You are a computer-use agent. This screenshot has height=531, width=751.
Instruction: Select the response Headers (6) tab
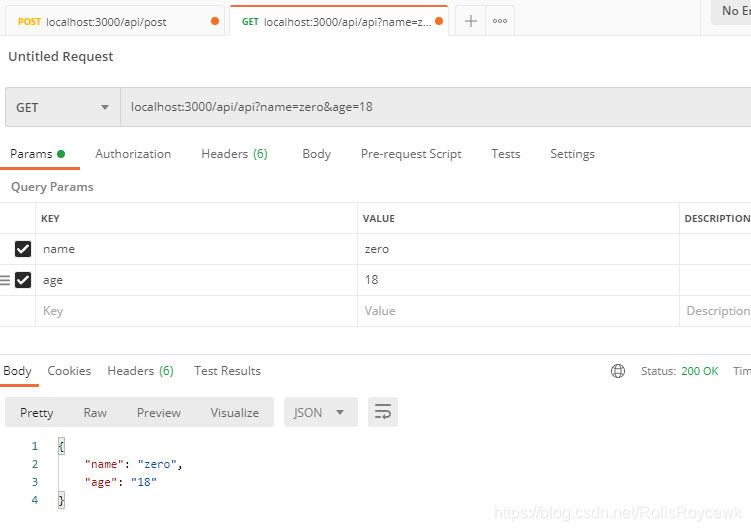tap(140, 371)
